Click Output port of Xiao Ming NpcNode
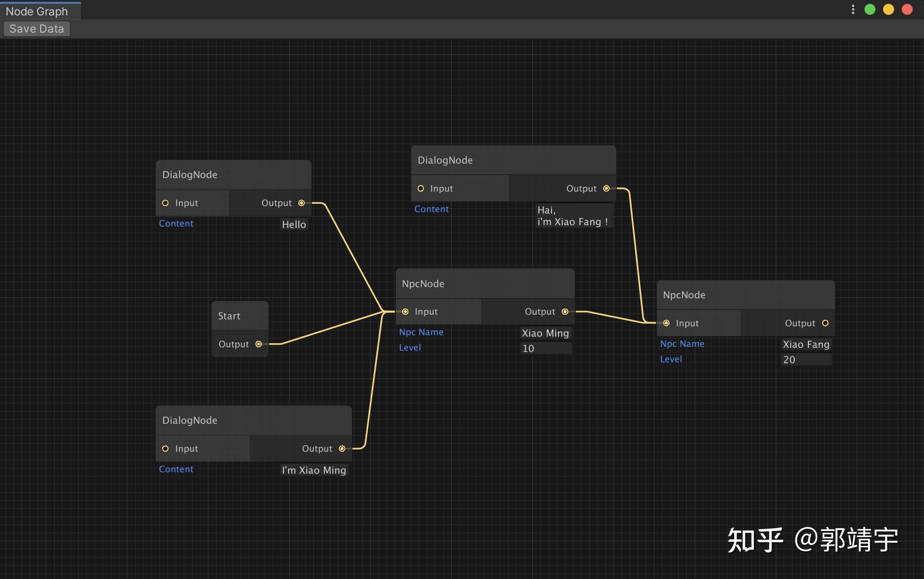 (x=565, y=311)
